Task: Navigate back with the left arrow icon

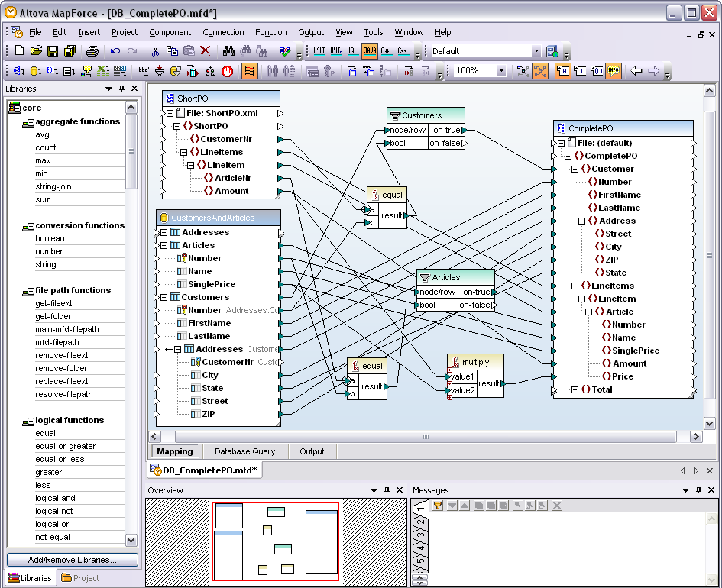Action: point(636,71)
